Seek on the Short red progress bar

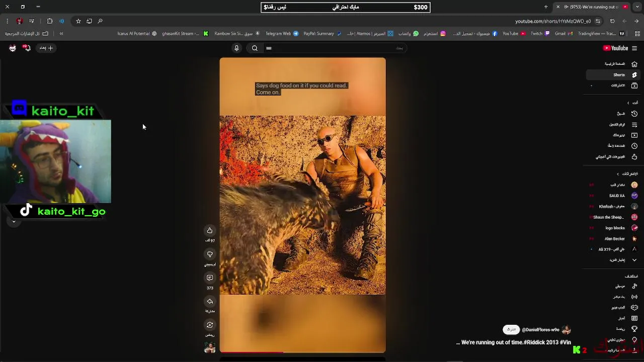tap(302, 352)
